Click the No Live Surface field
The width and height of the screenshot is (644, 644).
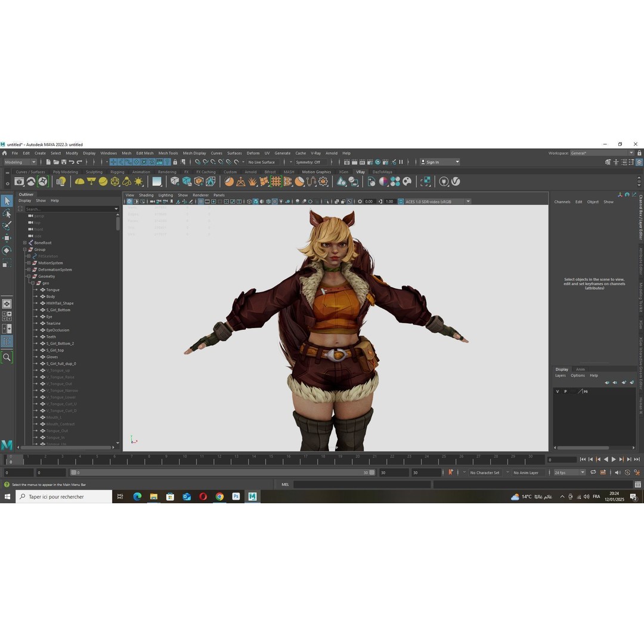[x=262, y=162]
